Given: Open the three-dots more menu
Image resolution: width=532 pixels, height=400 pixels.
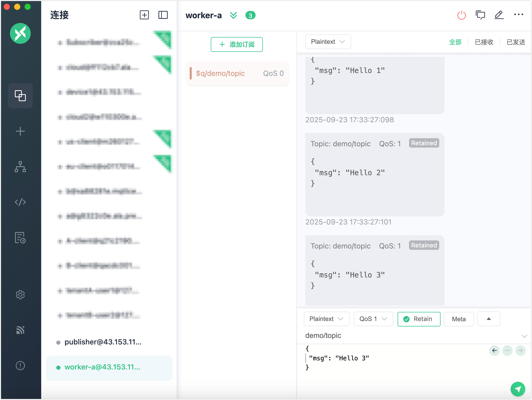Looking at the screenshot, I should point(518,15).
